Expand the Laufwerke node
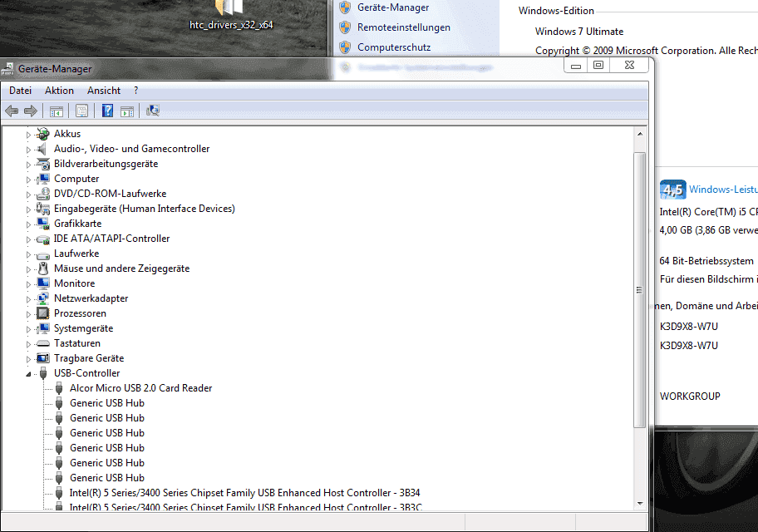 coord(28,254)
